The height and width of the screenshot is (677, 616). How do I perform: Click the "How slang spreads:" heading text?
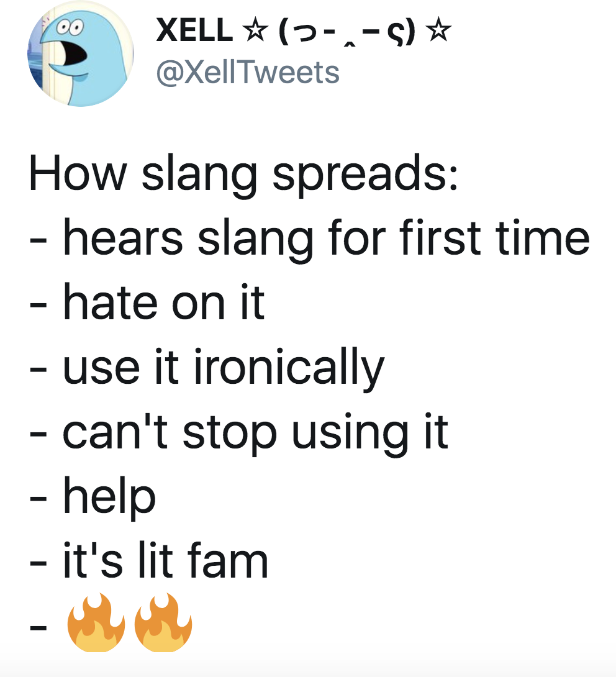coord(243,174)
